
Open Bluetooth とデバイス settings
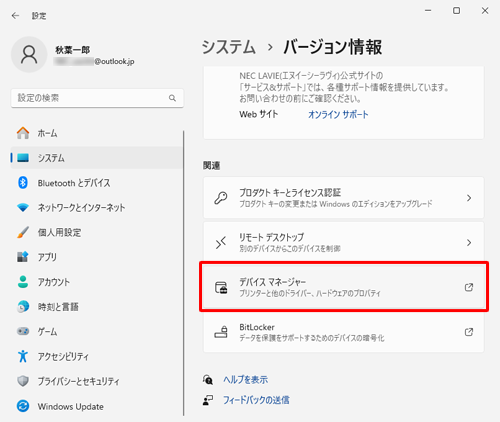point(97,183)
